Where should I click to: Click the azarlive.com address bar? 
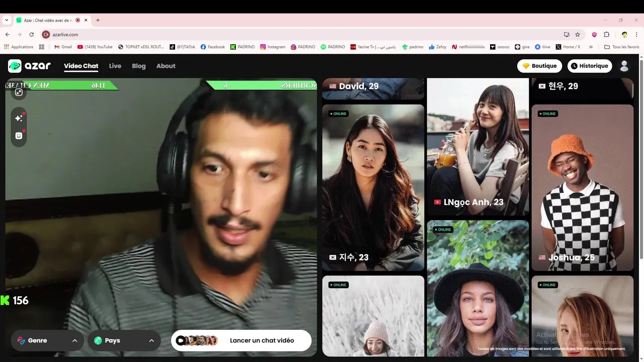[302, 35]
